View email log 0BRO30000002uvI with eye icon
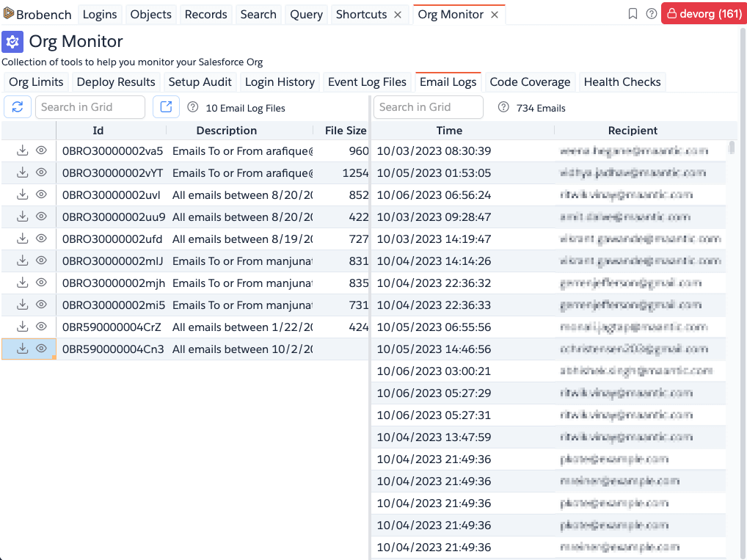Screen dimensions: 747x560 [41, 194]
